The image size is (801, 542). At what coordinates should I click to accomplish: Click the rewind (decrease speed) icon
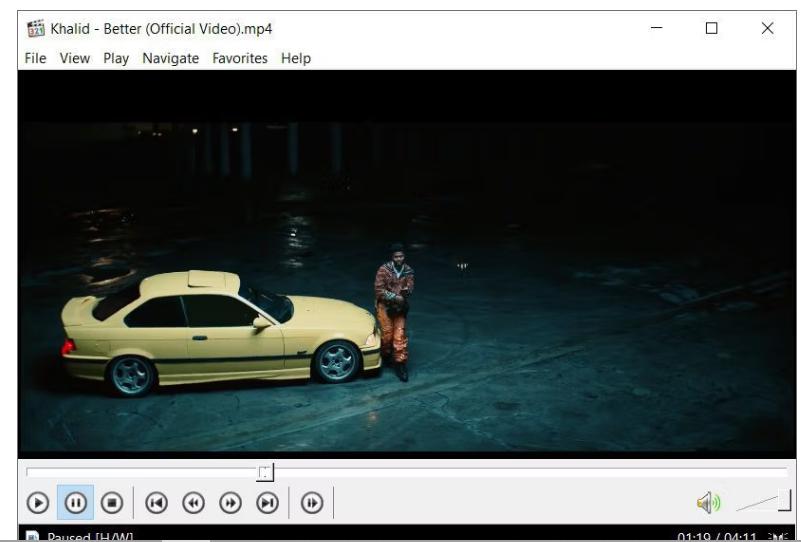pyautogui.click(x=192, y=503)
